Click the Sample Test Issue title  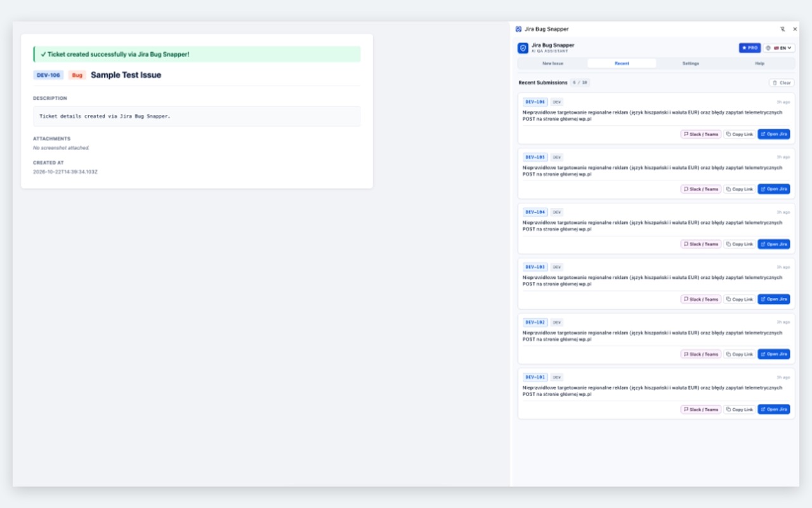tap(126, 75)
